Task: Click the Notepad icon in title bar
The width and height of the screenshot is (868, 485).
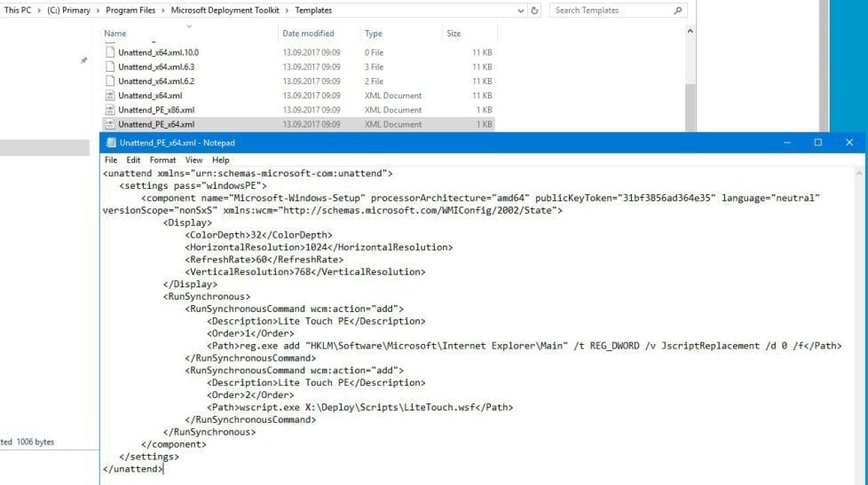Action: (110, 143)
